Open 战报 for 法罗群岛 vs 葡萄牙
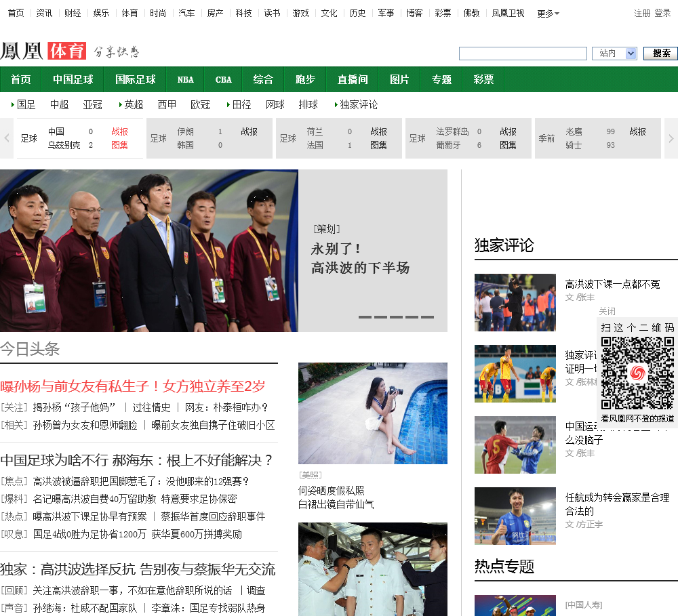678x616 pixels. coord(508,131)
